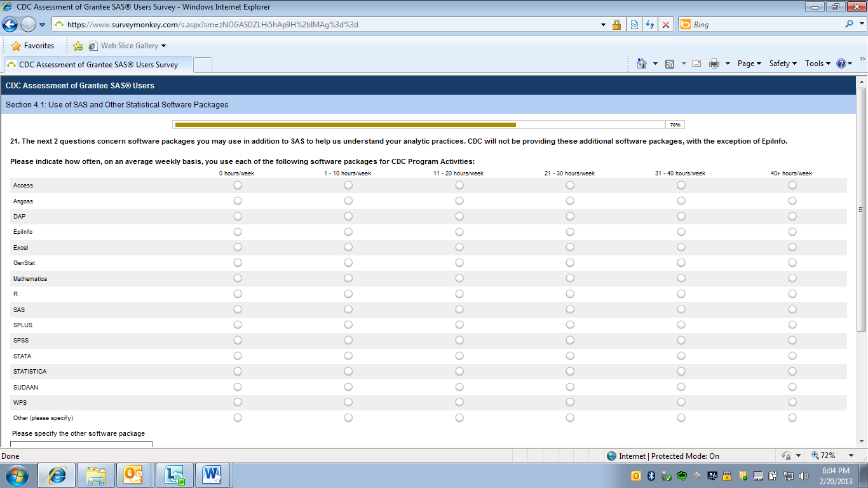This screenshot has height=488, width=868.
Task: Toggle Compatibility View broken-page icon
Action: tap(634, 25)
